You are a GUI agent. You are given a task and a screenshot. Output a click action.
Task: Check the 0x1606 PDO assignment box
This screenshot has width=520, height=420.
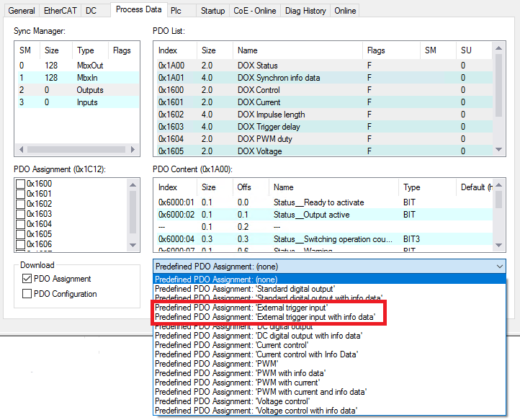21,244
